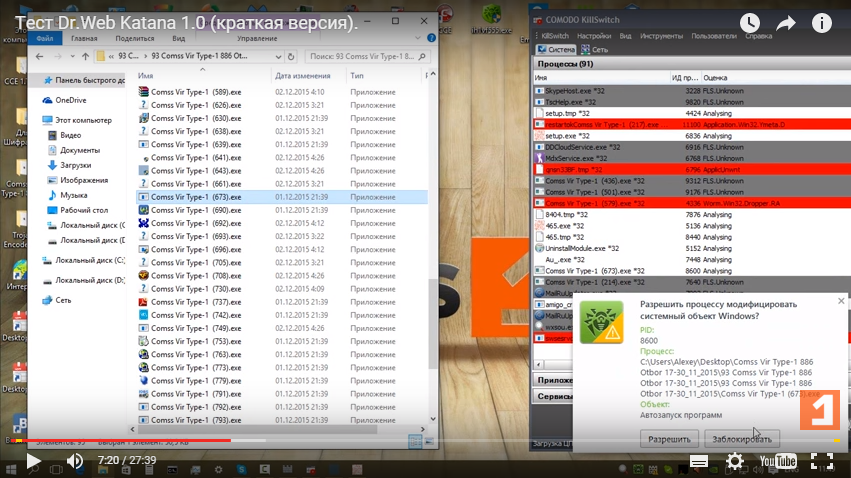Sort by Дата изменения column
The width and height of the screenshot is (851, 478).
(302, 76)
